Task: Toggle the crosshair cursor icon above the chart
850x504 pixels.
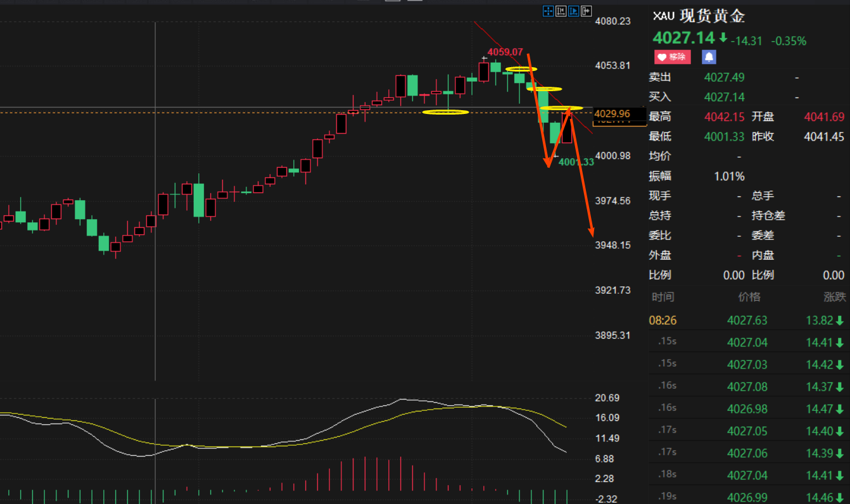Action: 549,11
